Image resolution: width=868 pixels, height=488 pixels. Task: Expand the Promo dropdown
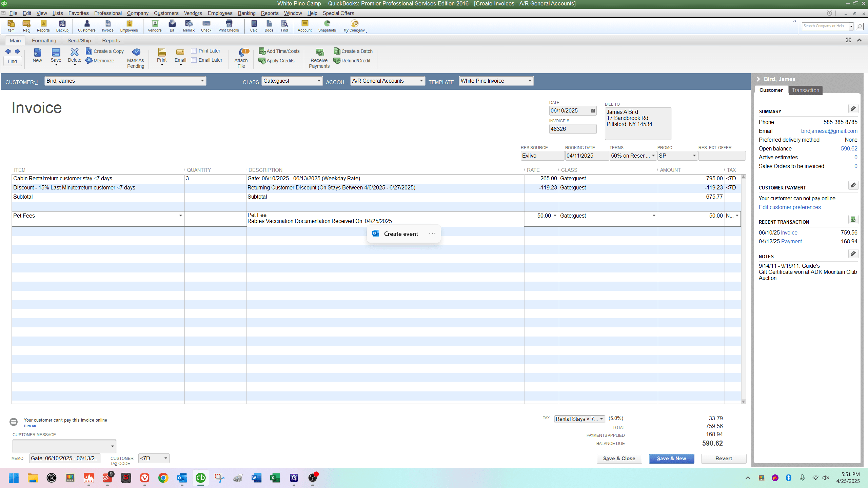pos(694,156)
